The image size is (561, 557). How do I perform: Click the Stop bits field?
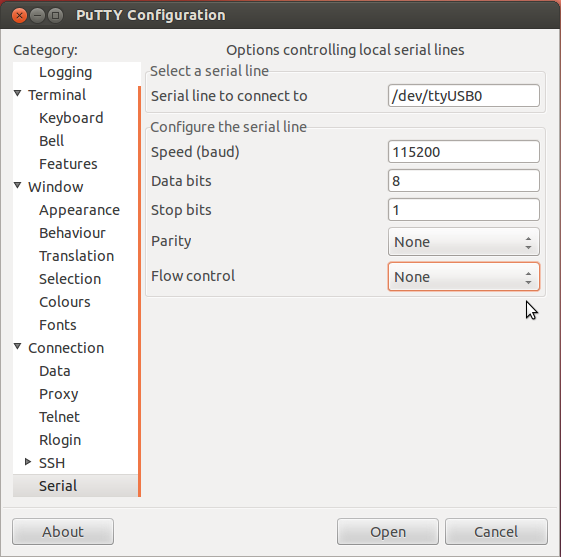tap(464, 210)
